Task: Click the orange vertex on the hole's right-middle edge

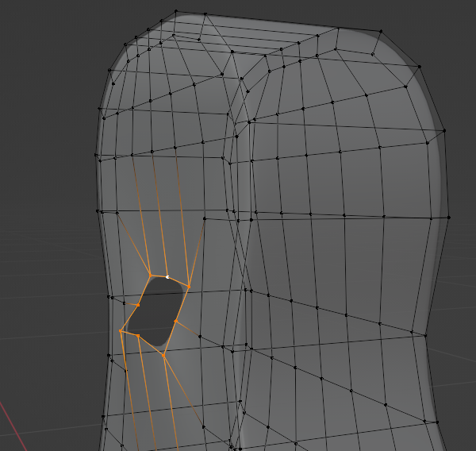Action: coord(175,322)
